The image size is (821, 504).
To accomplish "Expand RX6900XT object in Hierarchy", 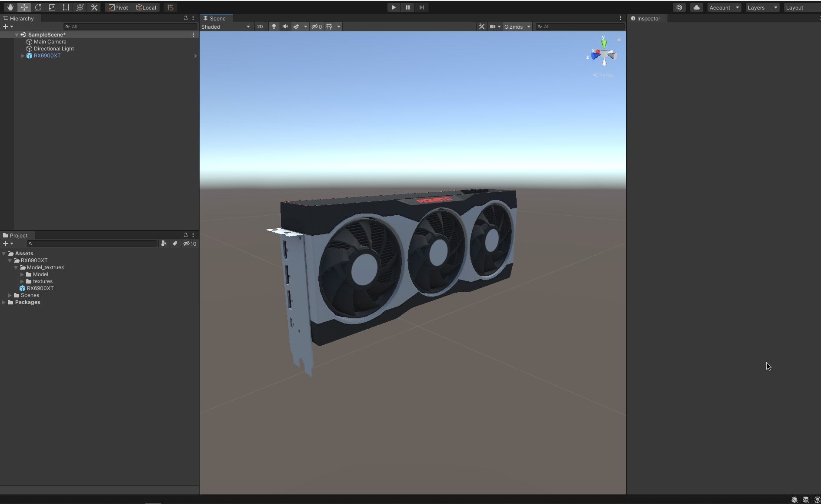I will 23,56.
